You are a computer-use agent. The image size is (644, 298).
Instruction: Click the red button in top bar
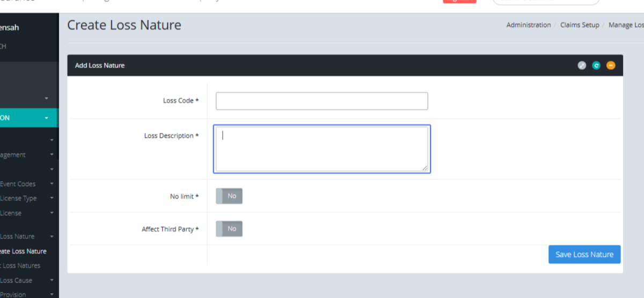pyautogui.click(x=459, y=2)
